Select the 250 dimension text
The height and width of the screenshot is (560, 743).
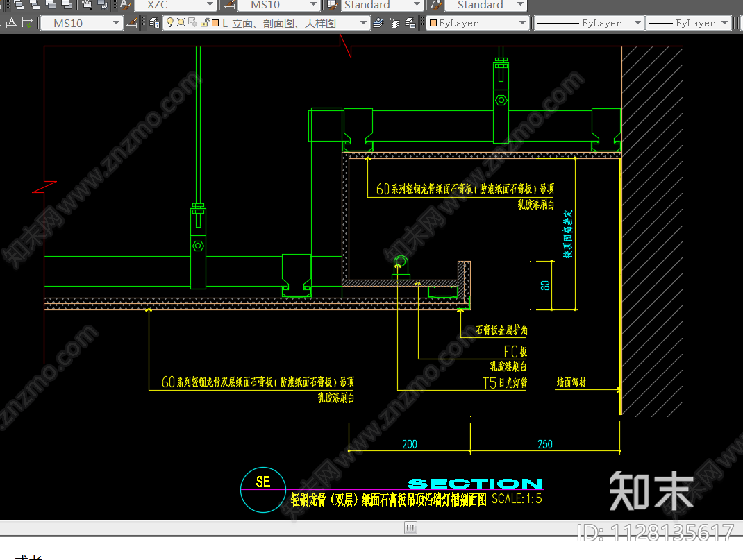click(545, 444)
